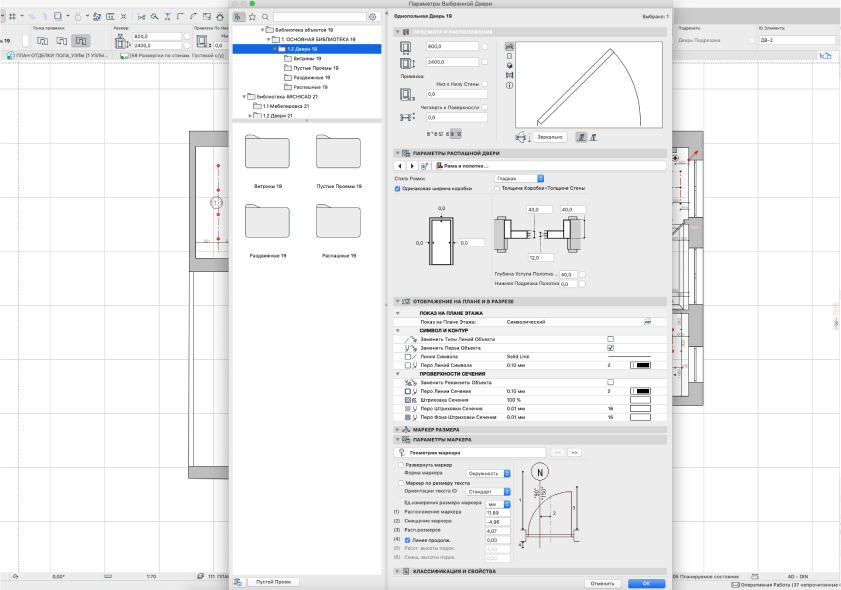Click next marker page '>>' button
This screenshot has height=590, width=841.
[x=575, y=452]
